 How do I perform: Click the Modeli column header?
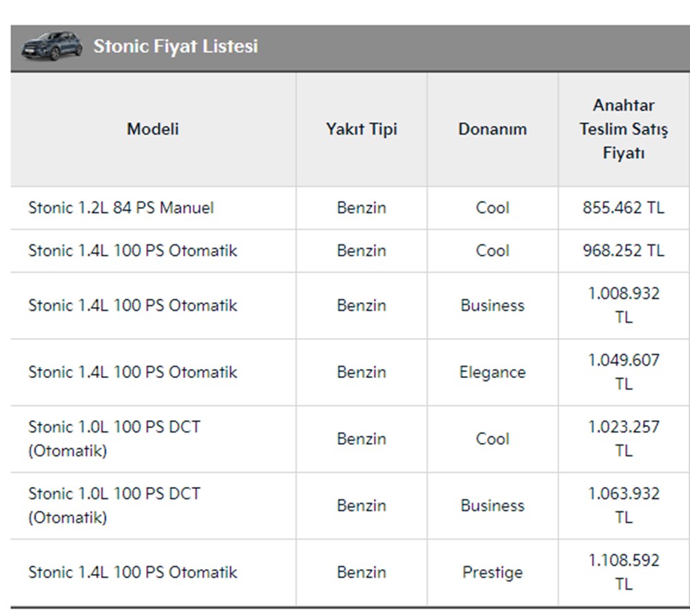pos(152,129)
